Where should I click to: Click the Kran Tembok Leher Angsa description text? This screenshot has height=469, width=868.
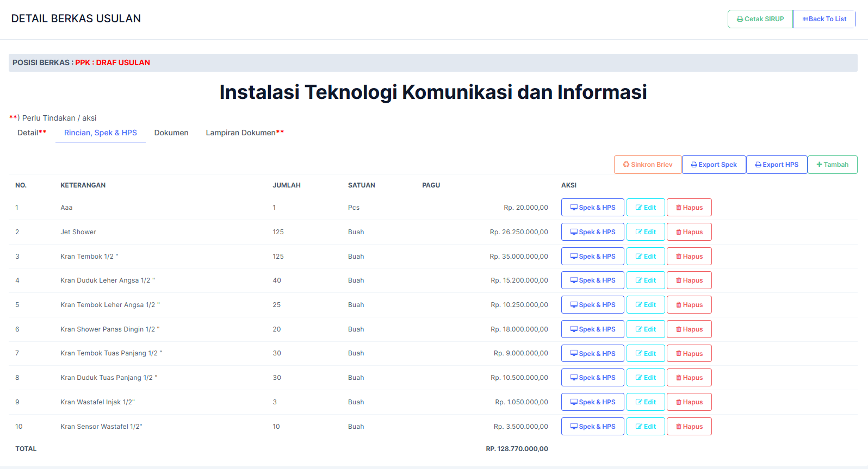click(110, 305)
